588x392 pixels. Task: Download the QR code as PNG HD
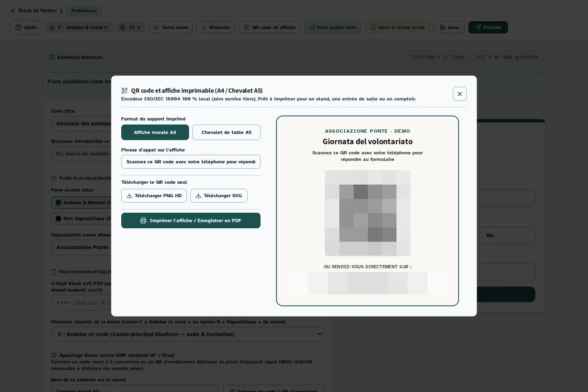click(154, 196)
